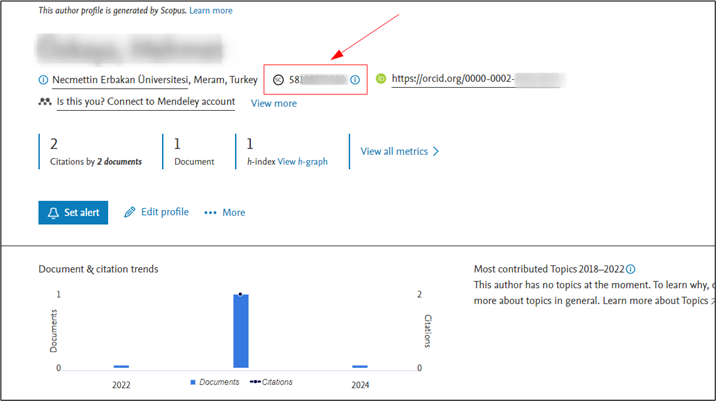Screen dimensions: 716x401
Task: Click the bell icon in Set alert
Action: [53, 213]
